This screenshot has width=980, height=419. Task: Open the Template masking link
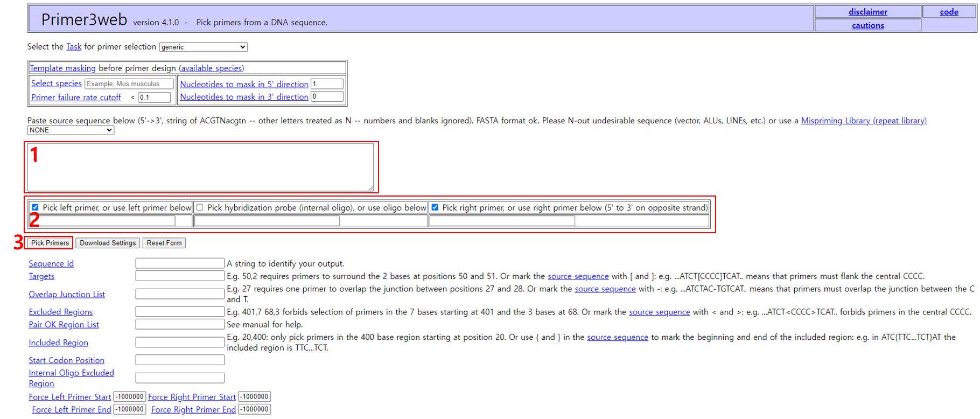[x=62, y=68]
